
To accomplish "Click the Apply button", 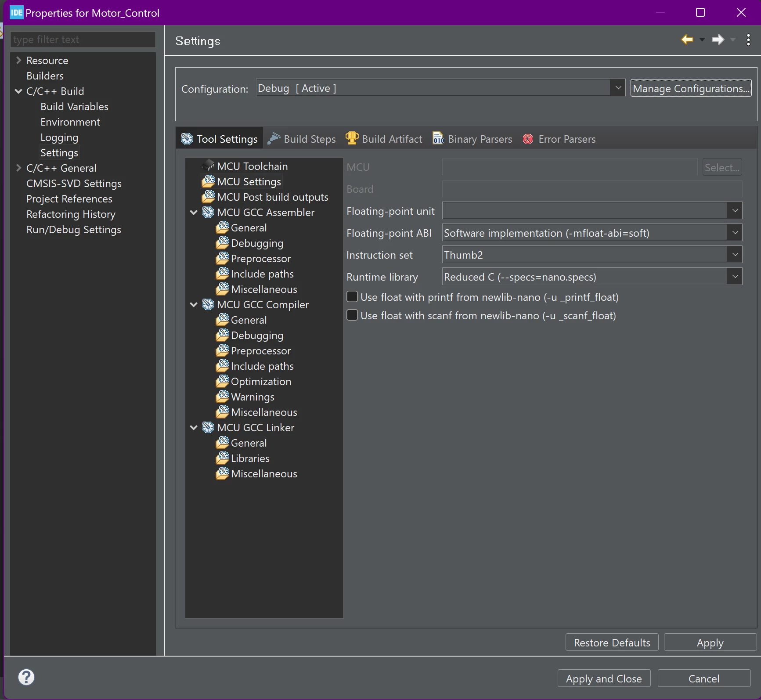I will (710, 642).
